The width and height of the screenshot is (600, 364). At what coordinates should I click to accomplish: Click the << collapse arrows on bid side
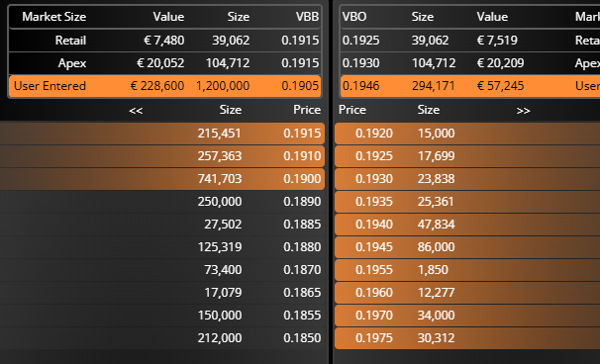point(136,111)
